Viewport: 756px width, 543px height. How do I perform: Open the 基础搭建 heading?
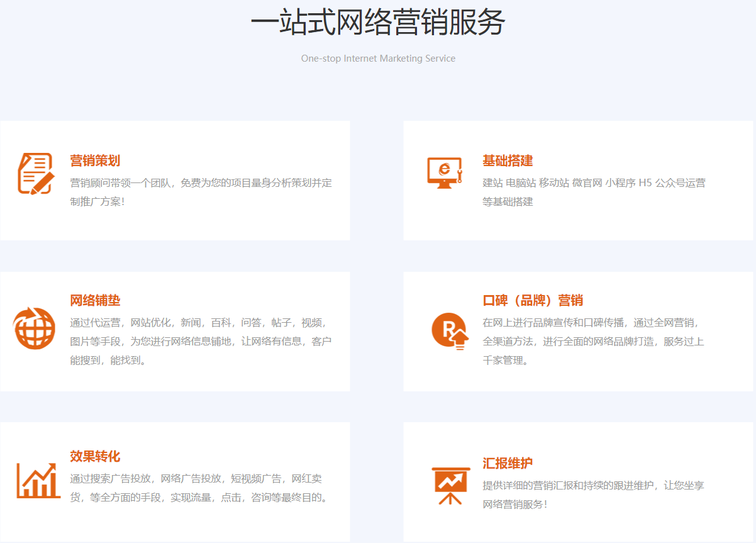[508, 160]
